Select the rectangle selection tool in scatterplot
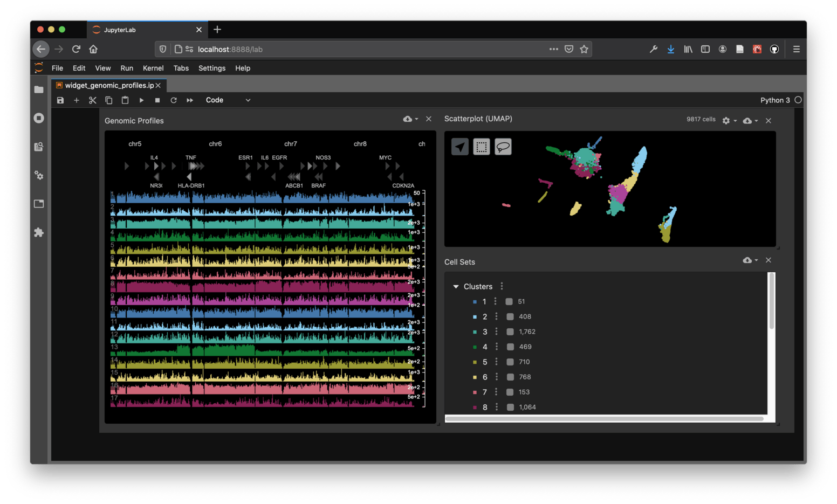This screenshot has width=837, height=504. 481,147
